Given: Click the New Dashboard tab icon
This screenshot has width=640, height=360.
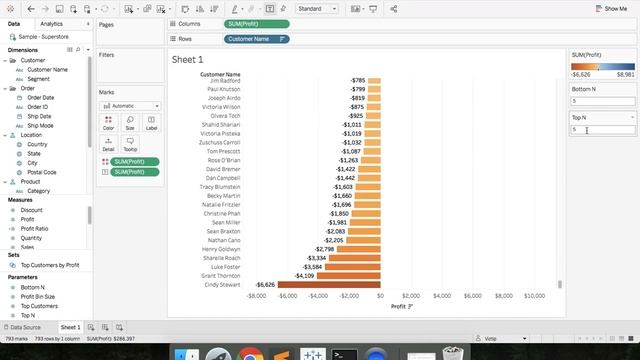Looking at the screenshot, I should (x=105, y=327).
